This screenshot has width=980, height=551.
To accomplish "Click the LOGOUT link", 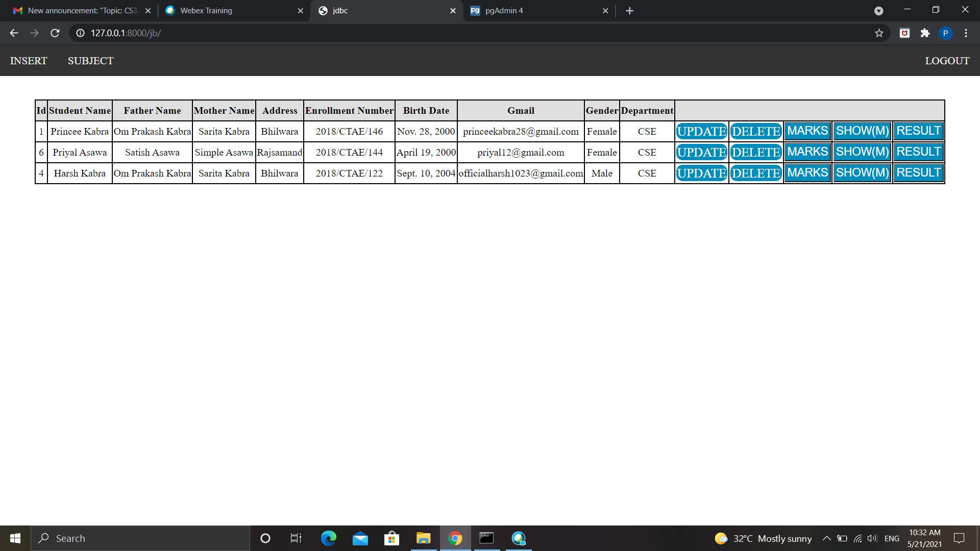I will pyautogui.click(x=947, y=61).
